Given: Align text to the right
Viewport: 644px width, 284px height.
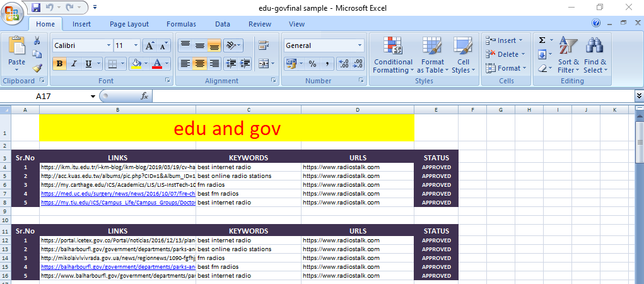Looking at the screenshot, I should (x=214, y=64).
